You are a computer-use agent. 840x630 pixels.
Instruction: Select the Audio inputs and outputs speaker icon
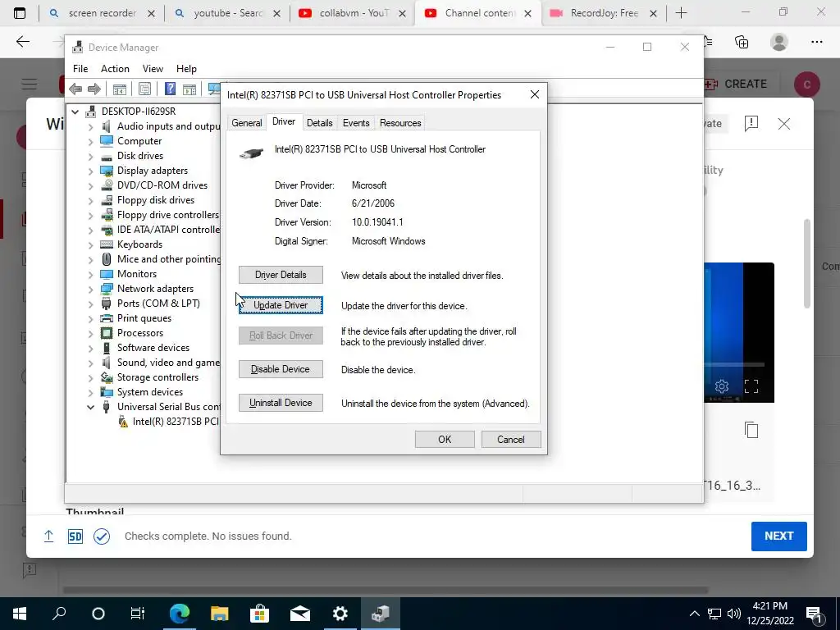pos(107,126)
